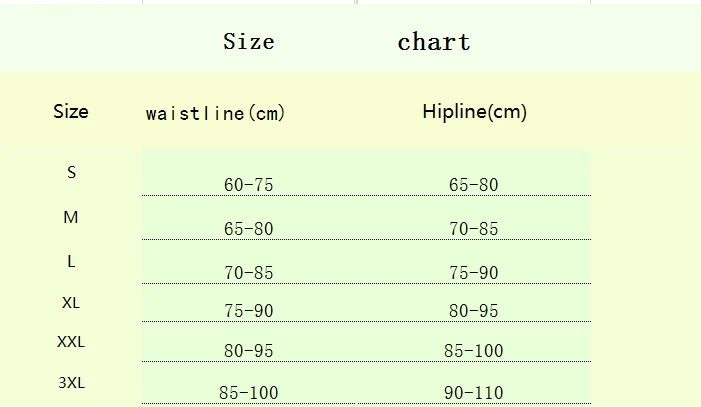
Task: Click the XL size row label
Action: point(71,303)
